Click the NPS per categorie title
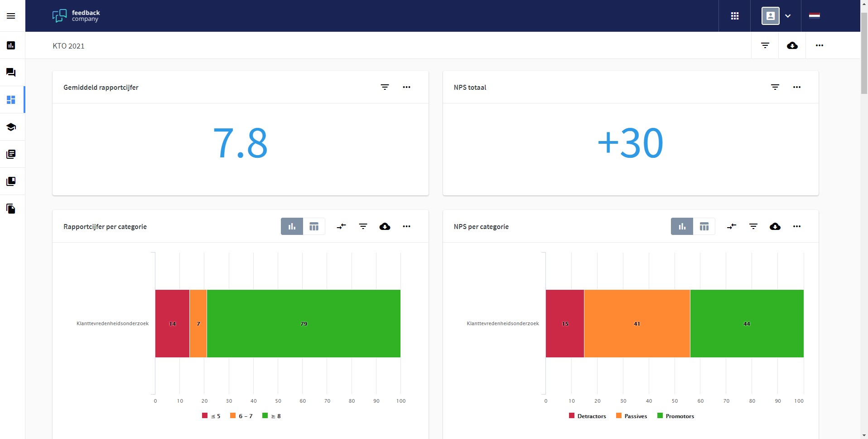Viewport: 868px width, 439px height. point(481,227)
